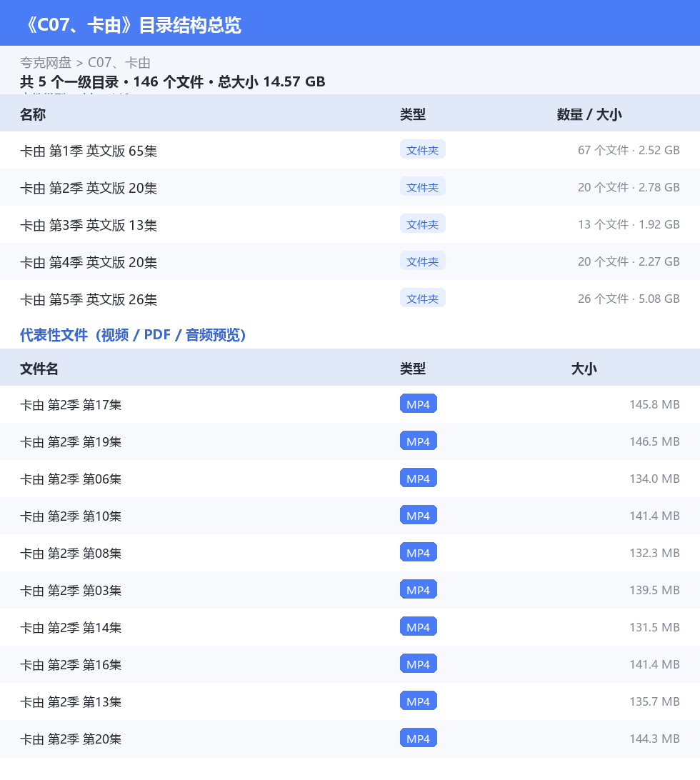Select the 144.3 MB size value
The width and height of the screenshot is (700, 780).
[654, 739]
